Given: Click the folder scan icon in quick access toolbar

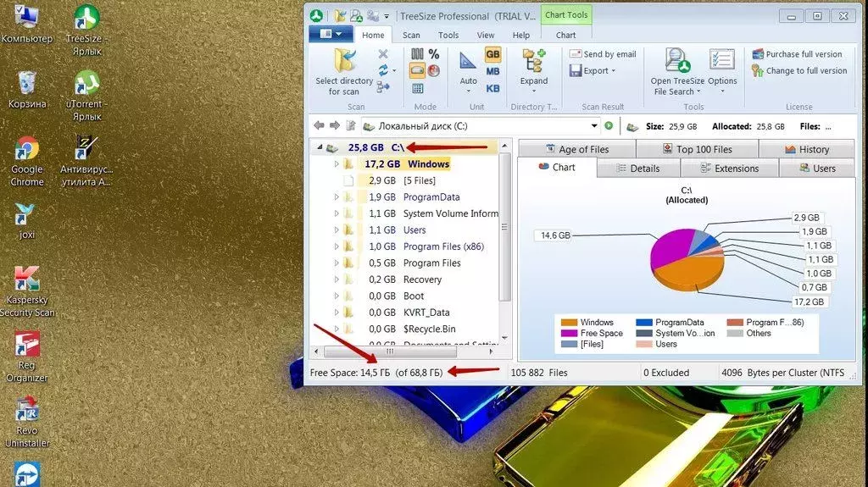Looking at the screenshot, I should pos(340,16).
